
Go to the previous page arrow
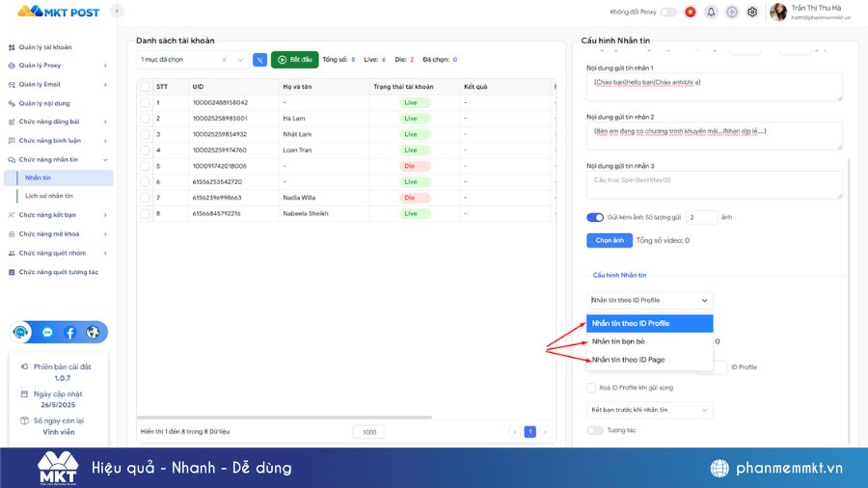click(514, 431)
